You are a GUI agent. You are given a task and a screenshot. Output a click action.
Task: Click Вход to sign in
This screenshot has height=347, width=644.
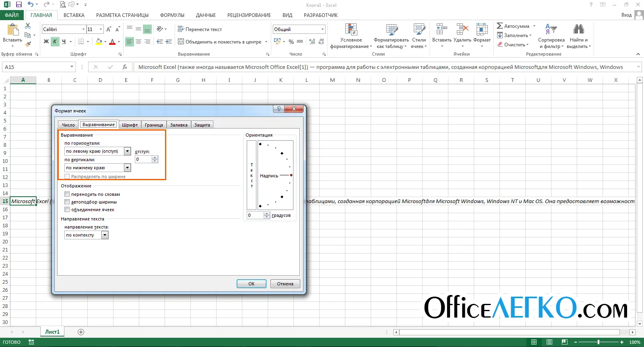click(x=626, y=15)
